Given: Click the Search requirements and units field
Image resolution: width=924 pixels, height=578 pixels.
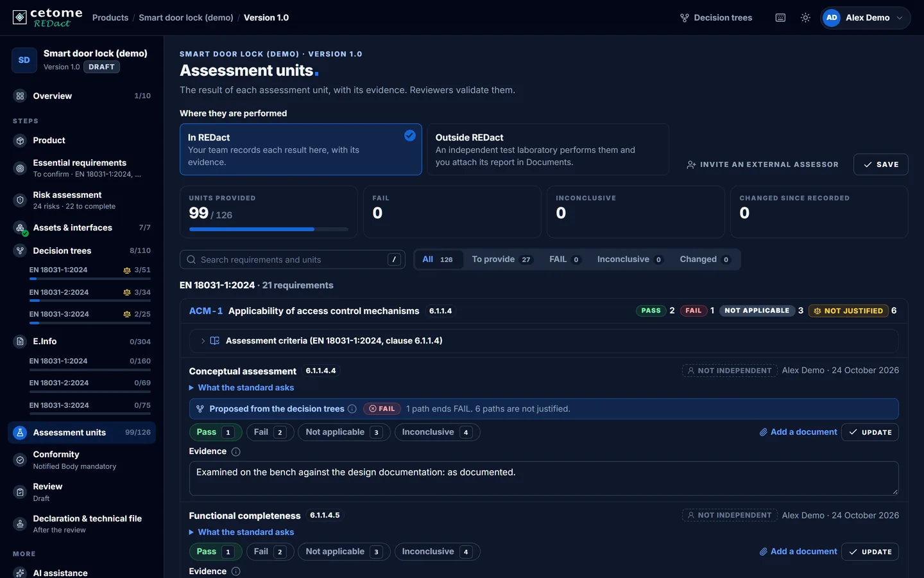Looking at the screenshot, I should click(293, 259).
